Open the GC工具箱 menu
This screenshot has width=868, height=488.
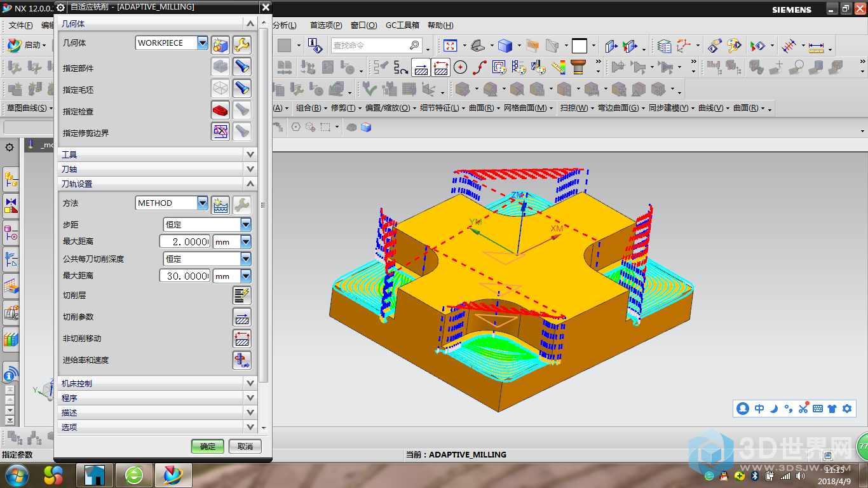click(403, 25)
